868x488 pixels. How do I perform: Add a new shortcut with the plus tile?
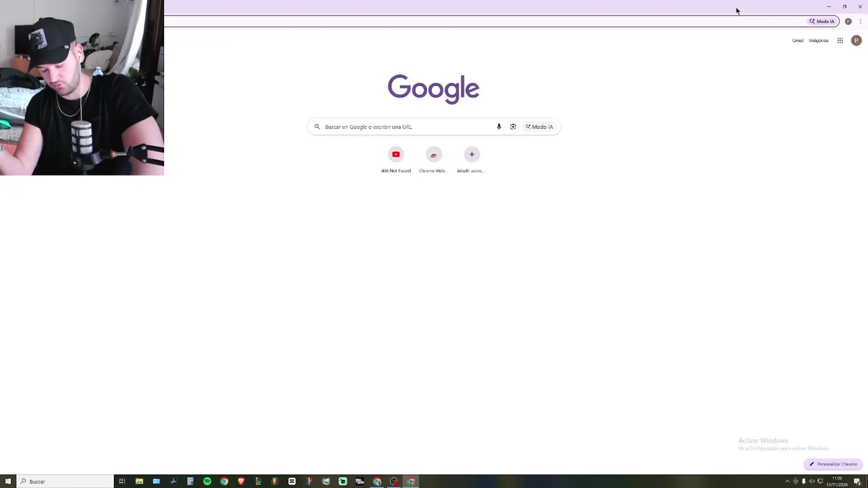click(472, 160)
